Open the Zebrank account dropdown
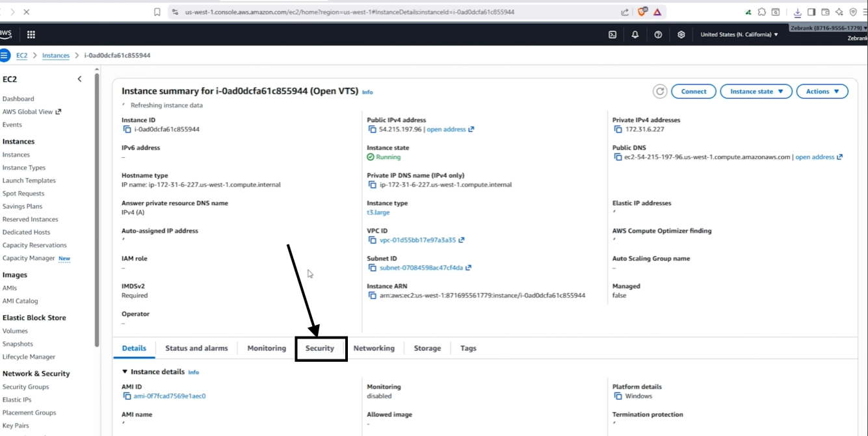 829,28
